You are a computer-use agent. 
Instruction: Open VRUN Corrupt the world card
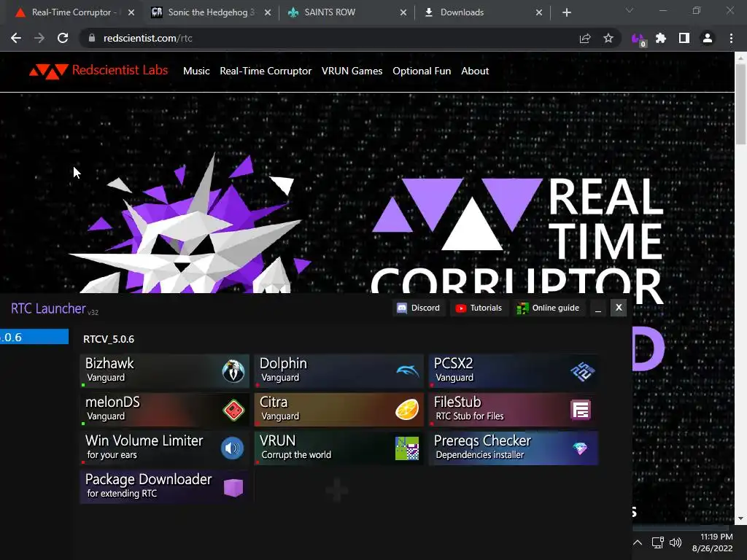pyautogui.click(x=338, y=448)
